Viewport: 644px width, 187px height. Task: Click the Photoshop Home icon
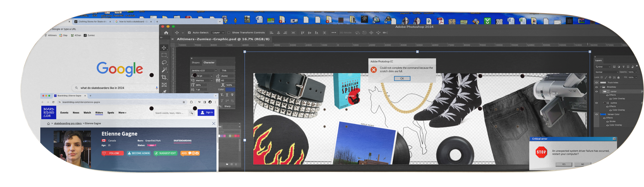click(166, 33)
